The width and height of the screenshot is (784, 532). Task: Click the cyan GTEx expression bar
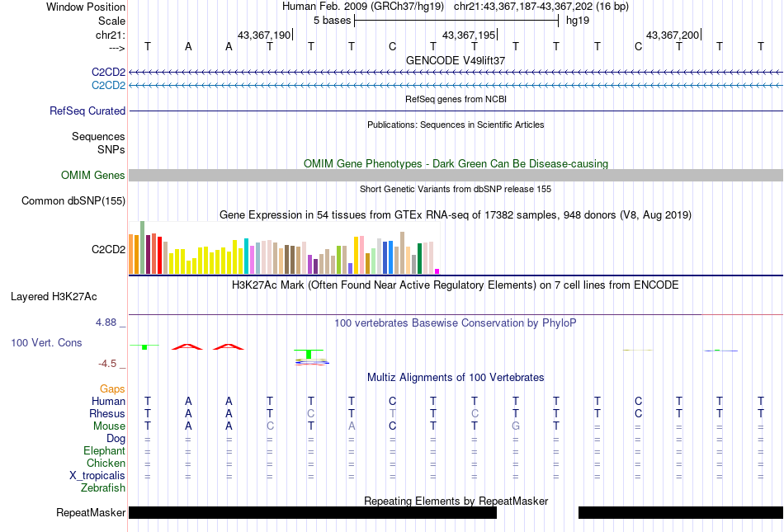[x=246, y=256]
